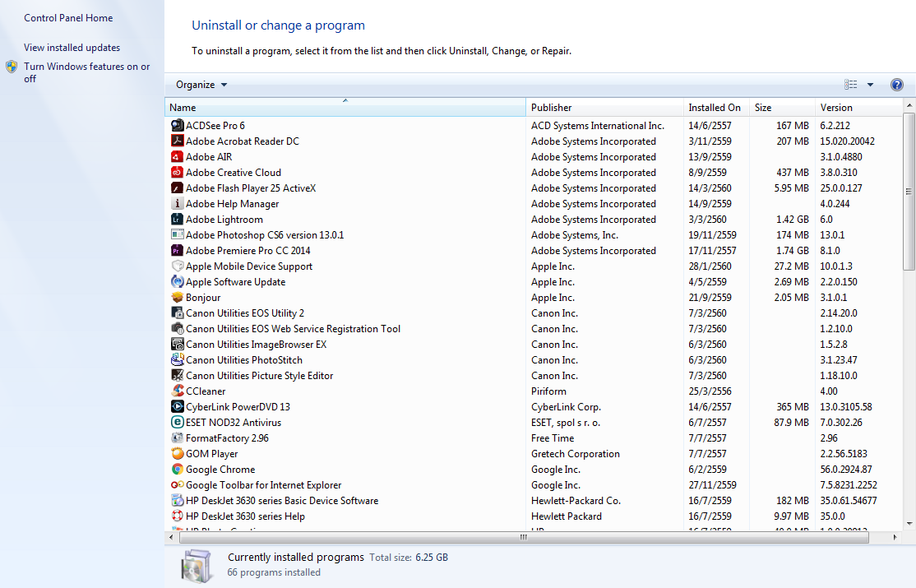916x588 pixels.
Task: Sort the list by Version column
Action: (858, 108)
